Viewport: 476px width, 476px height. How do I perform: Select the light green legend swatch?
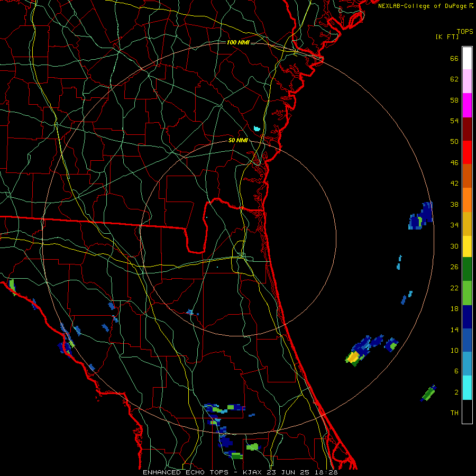coord(467,293)
